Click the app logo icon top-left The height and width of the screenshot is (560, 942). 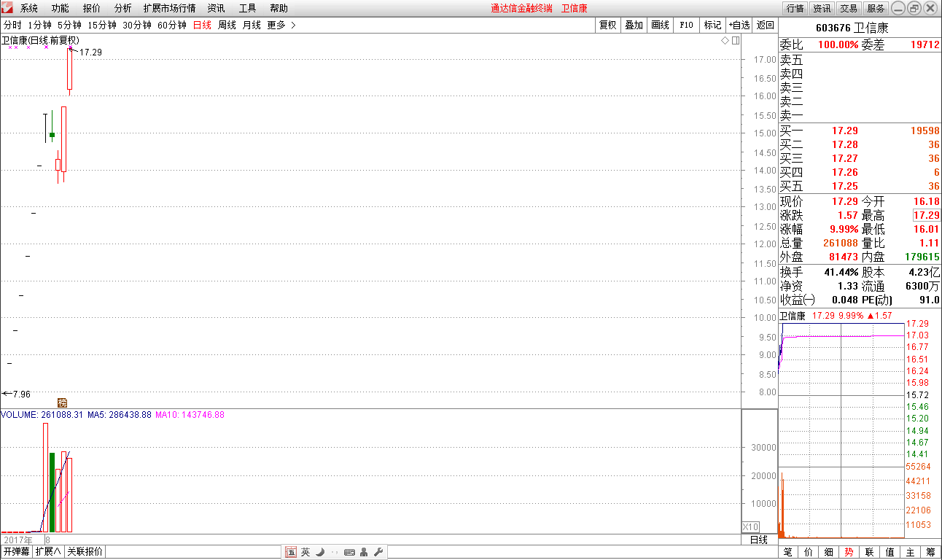tap(7, 9)
